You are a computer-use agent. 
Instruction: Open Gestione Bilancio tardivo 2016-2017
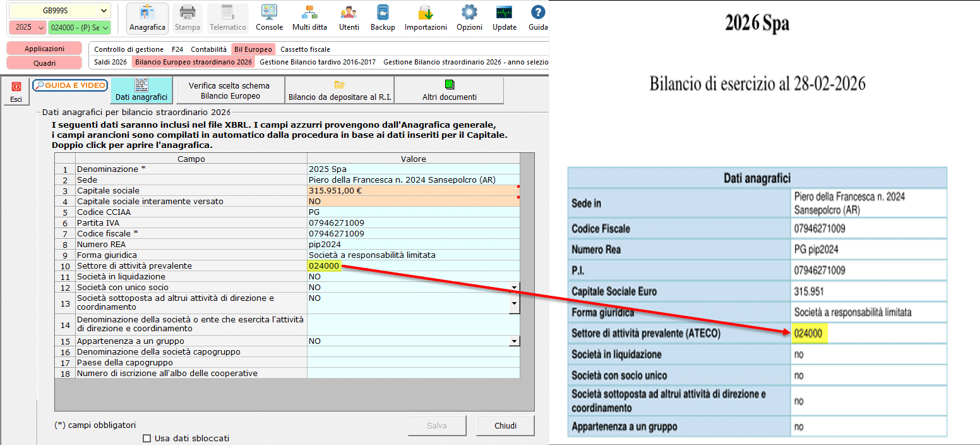click(318, 62)
